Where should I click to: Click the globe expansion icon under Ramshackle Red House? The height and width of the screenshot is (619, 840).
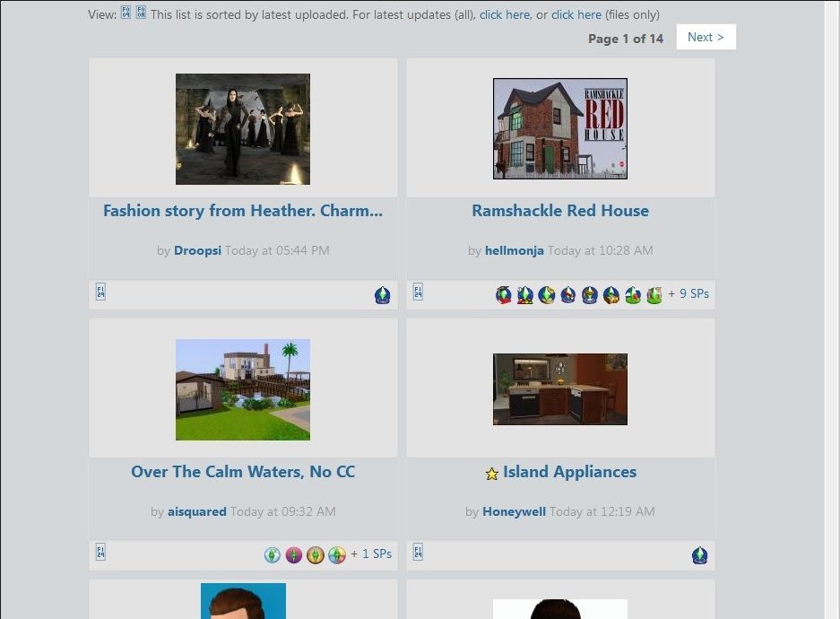pos(546,294)
